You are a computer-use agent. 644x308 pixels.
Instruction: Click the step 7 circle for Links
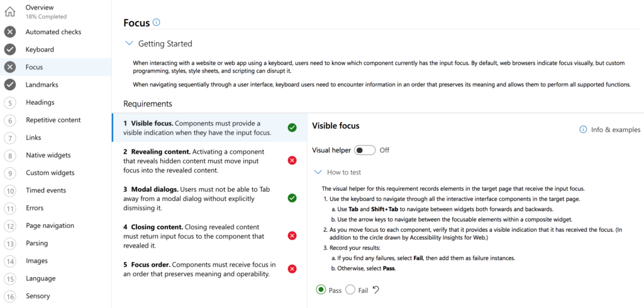(10, 138)
